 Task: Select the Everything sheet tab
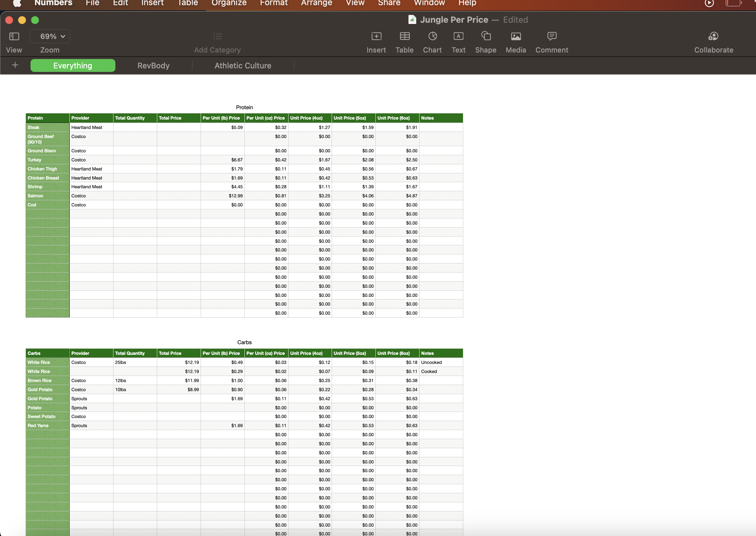[x=73, y=66]
